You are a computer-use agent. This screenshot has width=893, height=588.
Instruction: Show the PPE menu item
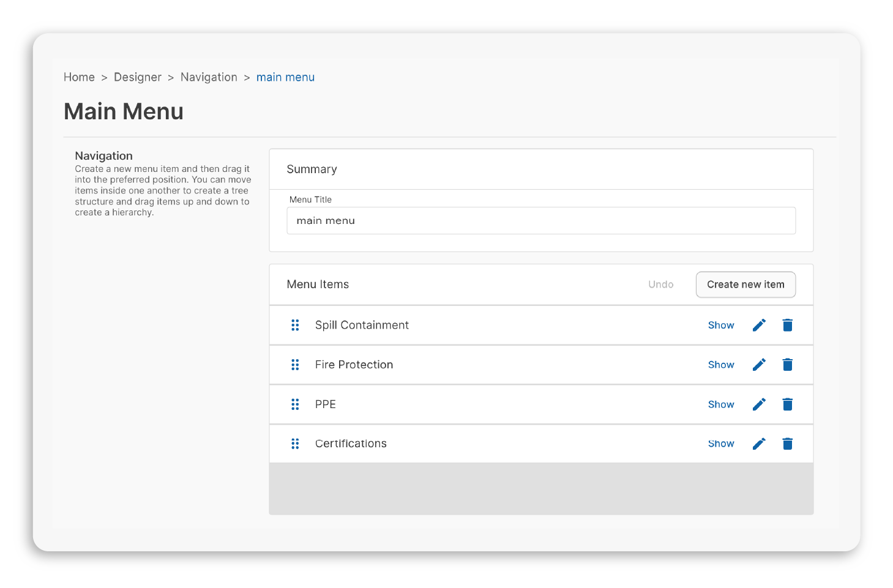pyautogui.click(x=720, y=404)
